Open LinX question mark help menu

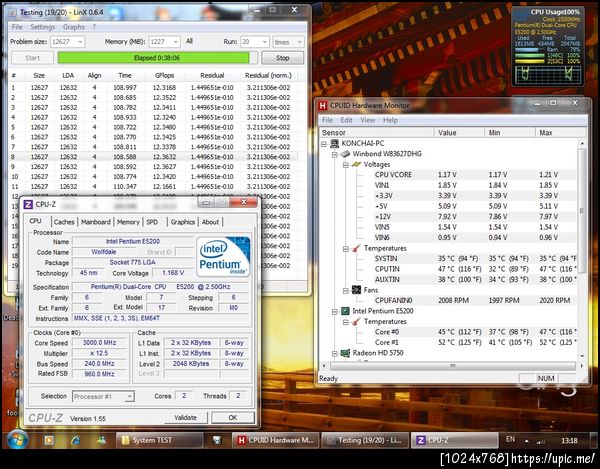click(x=94, y=27)
